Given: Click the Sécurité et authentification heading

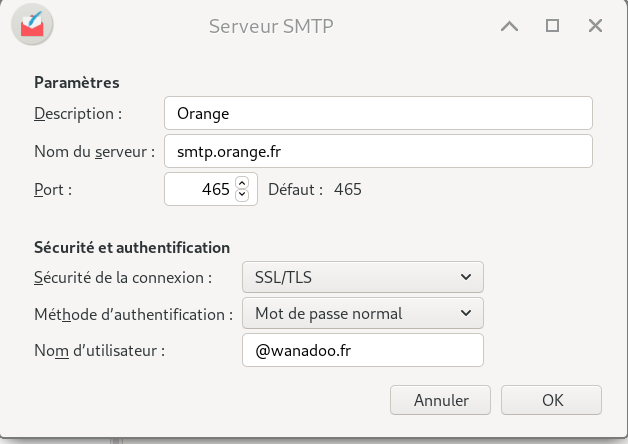Looking at the screenshot, I should coord(132,247).
